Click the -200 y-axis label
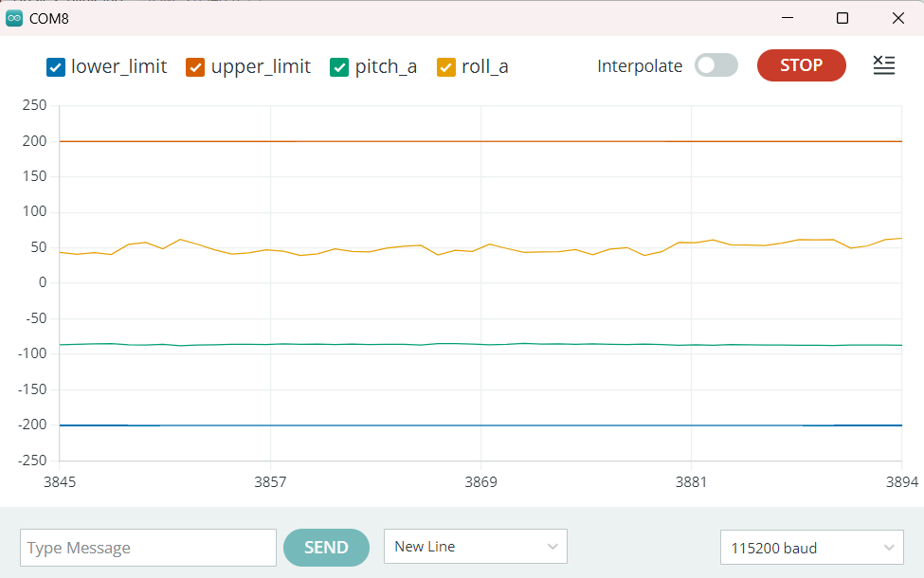Screen dimensions: 924x578 pyautogui.click(x=32, y=424)
